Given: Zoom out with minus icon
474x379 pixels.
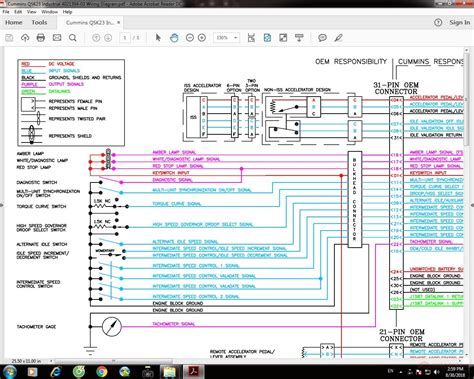Looking at the screenshot, I should [190, 38].
